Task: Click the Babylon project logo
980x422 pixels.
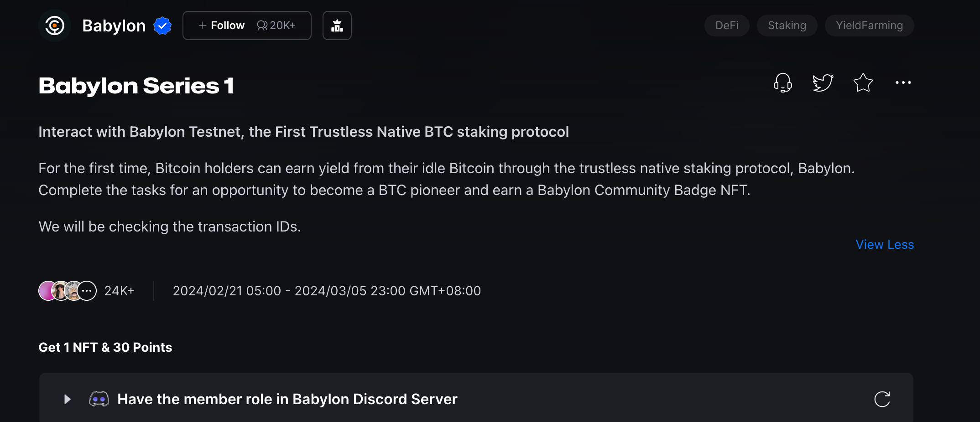Action: (x=55, y=26)
